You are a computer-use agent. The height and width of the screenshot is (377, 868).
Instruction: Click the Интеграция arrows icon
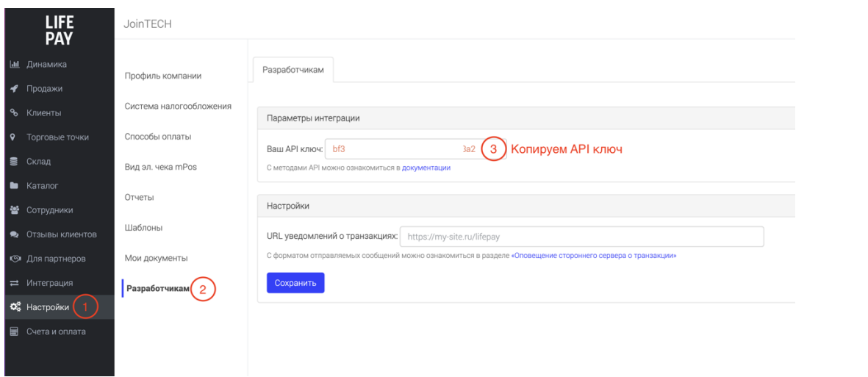[x=15, y=284]
